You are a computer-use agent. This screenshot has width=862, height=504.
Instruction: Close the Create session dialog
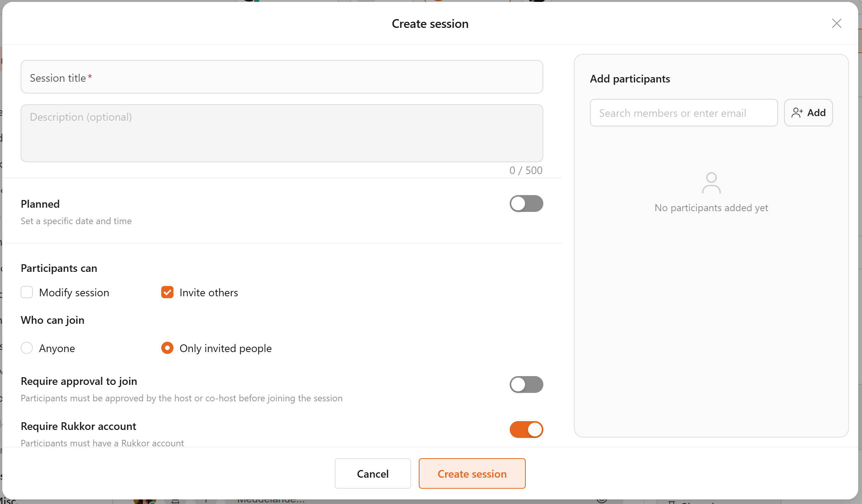[836, 24]
